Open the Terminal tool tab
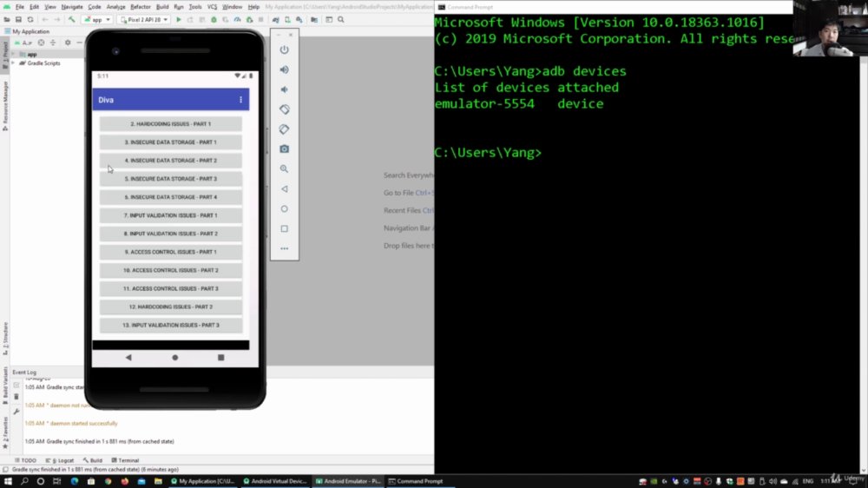The width and height of the screenshot is (868, 488). tap(125, 460)
